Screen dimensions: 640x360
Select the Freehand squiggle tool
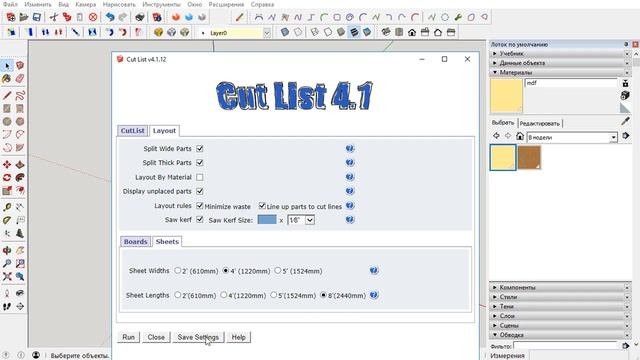pos(20,96)
